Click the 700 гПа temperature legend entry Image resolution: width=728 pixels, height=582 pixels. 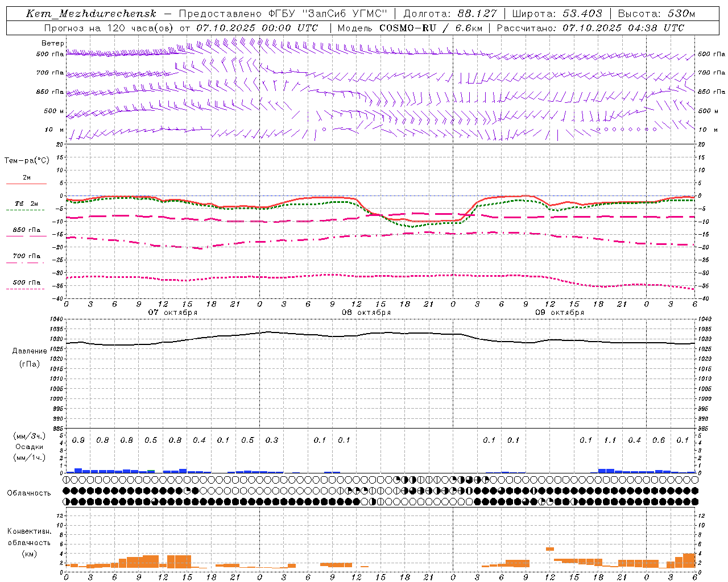click(x=27, y=256)
